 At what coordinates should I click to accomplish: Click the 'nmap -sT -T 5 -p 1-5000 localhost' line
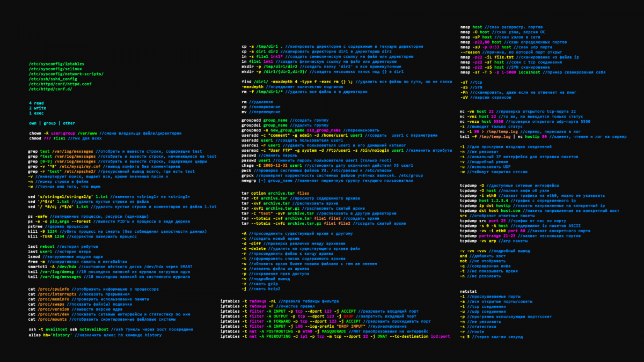pos(532,71)
